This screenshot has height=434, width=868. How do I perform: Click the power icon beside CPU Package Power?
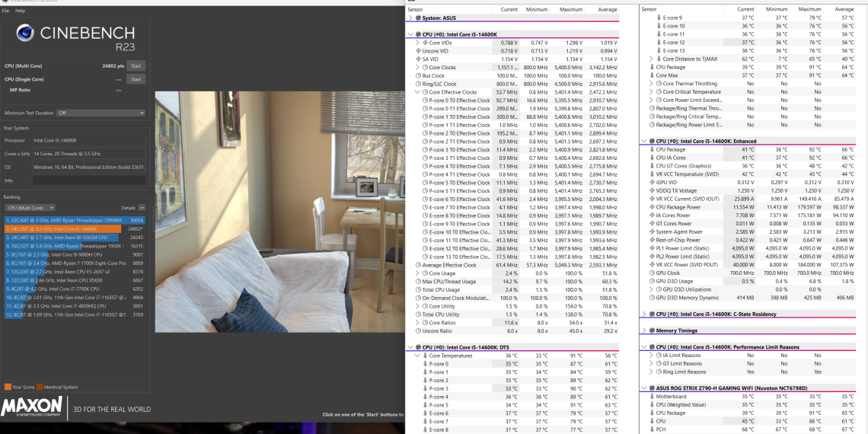click(652, 207)
